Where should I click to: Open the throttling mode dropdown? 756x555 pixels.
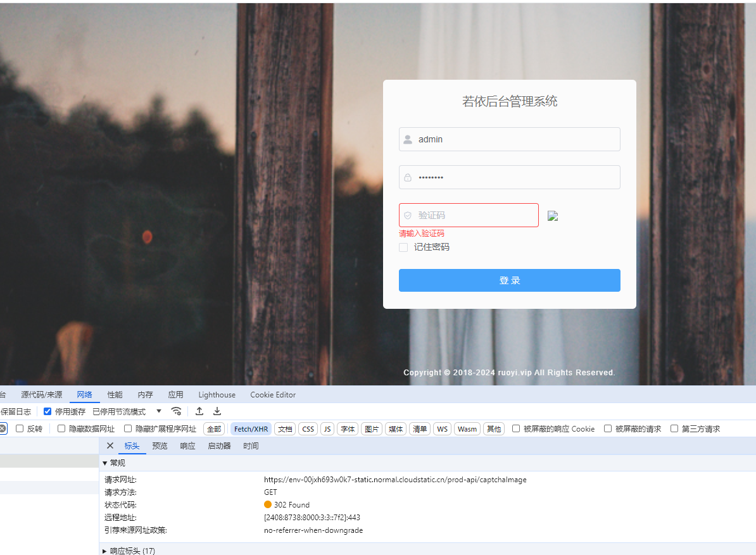point(159,411)
